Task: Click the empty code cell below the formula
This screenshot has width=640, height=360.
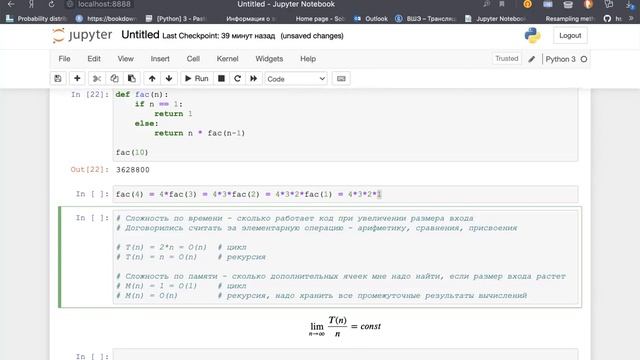Action: [x=345, y=354]
